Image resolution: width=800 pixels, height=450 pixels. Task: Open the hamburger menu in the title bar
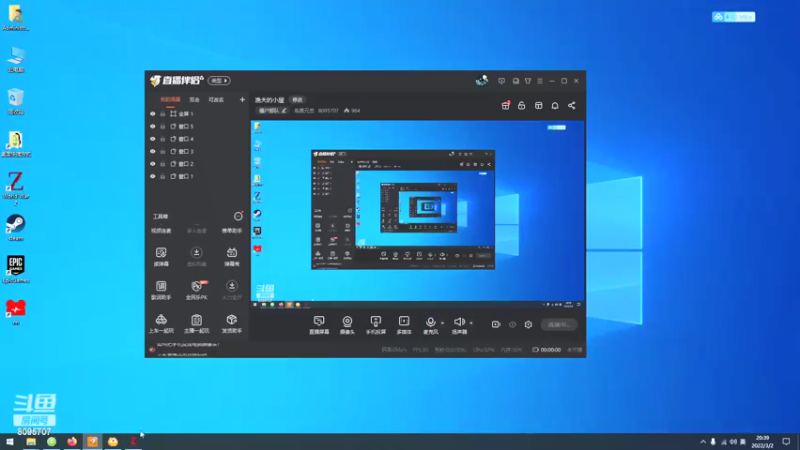click(540, 81)
